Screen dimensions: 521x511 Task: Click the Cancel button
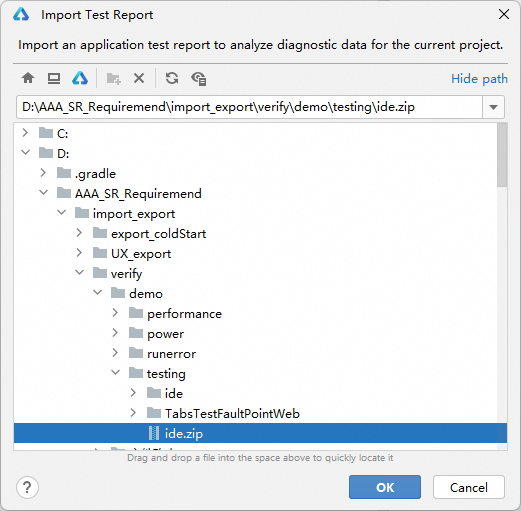click(469, 487)
